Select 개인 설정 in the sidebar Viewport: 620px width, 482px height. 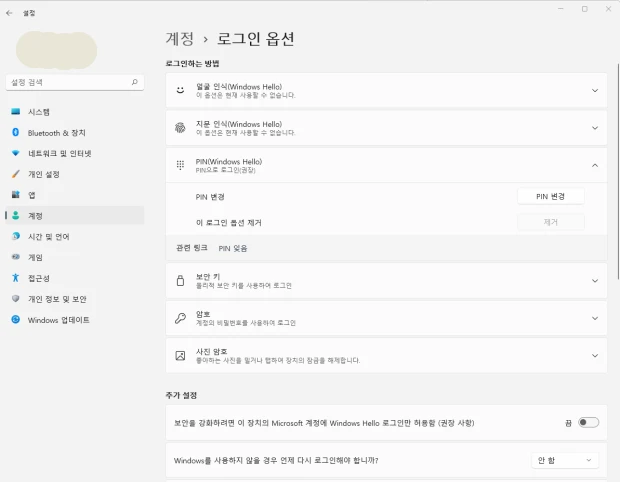click(x=75, y=174)
